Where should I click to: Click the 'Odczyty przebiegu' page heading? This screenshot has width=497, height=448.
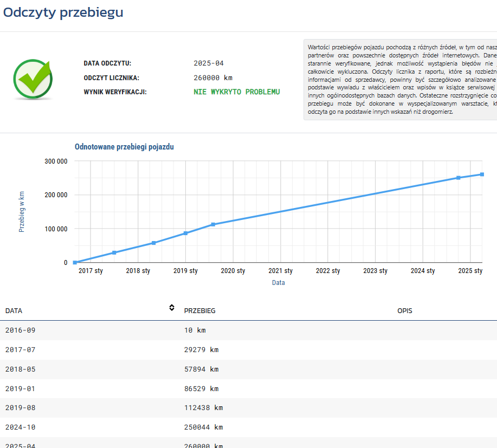pyautogui.click(x=63, y=13)
